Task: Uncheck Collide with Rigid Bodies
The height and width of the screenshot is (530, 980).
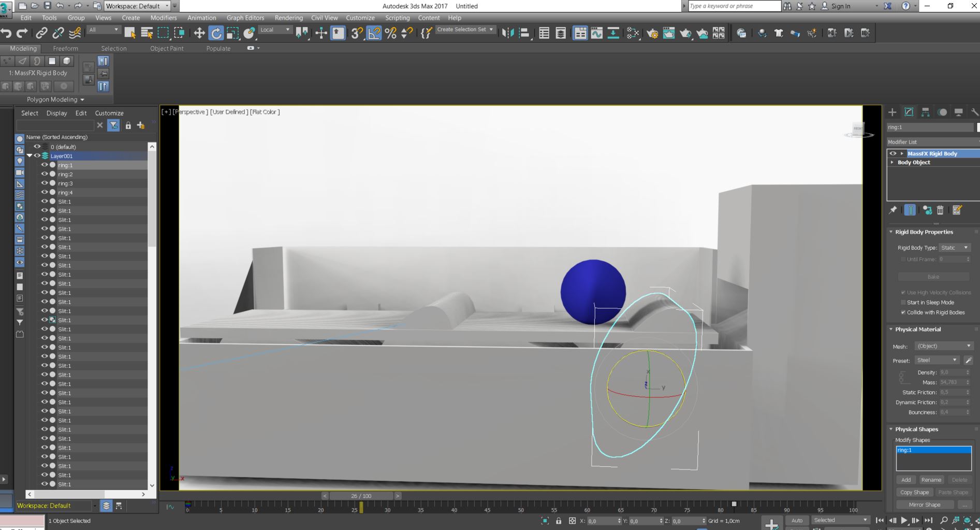Action: click(x=904, y=312)
